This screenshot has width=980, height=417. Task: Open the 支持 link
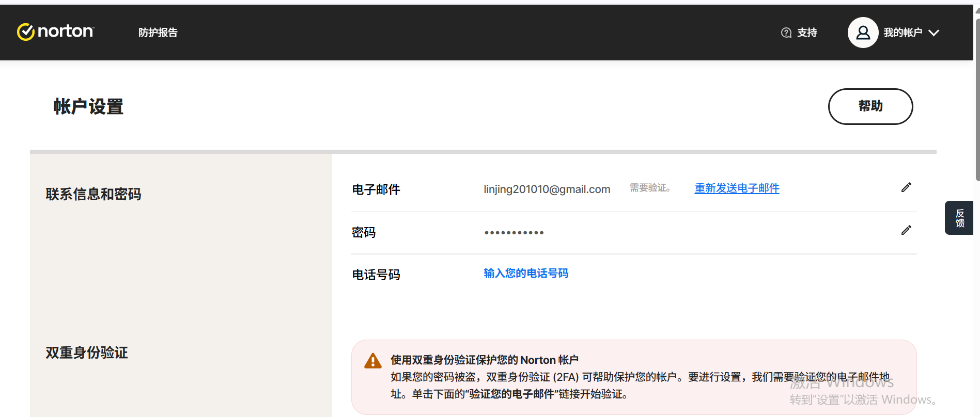[x=807, y=33]
